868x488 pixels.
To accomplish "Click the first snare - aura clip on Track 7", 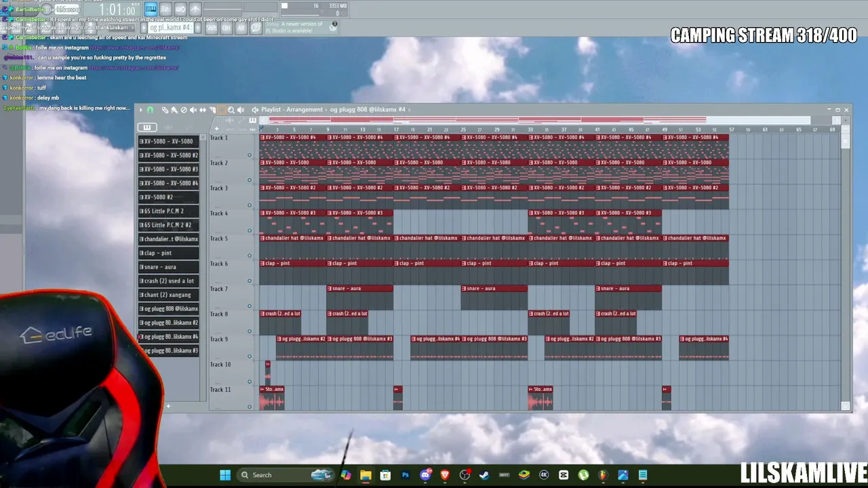I will [359, 298].
